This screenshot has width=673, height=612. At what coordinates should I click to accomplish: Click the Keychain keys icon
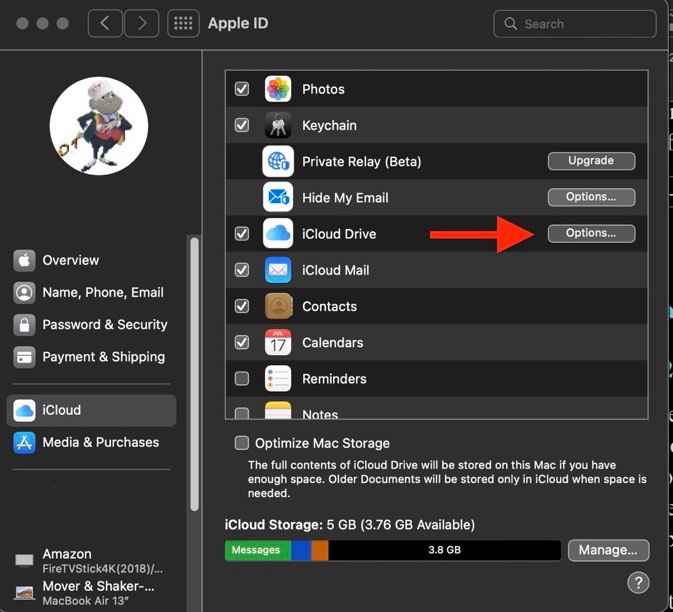[x=278, y=125]
